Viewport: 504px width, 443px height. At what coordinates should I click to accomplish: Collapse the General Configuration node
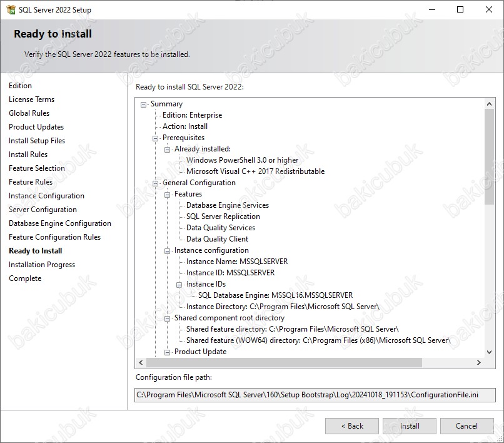(155, 183)
